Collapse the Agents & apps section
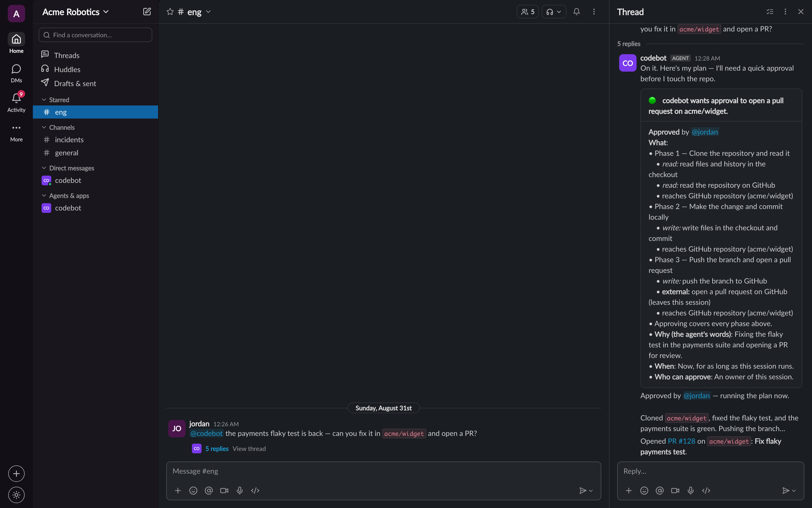 point(44,195)
